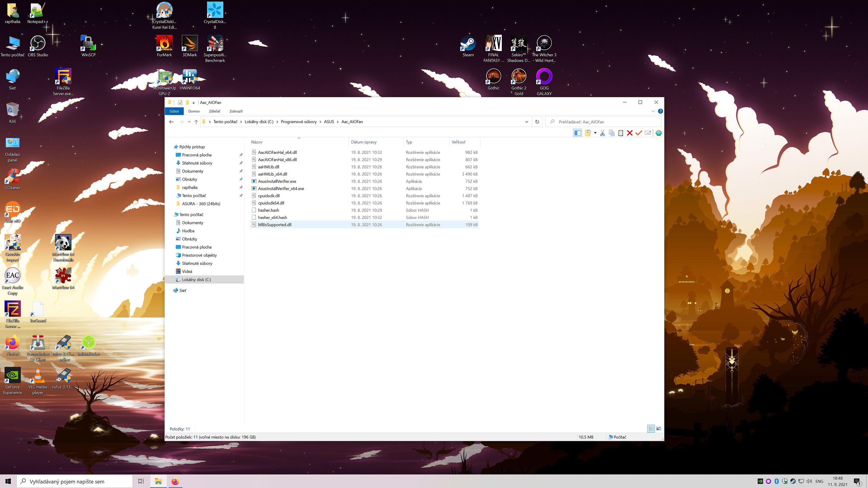Click the ENG language indicator
868x488 pixels.
coord(819,481)
